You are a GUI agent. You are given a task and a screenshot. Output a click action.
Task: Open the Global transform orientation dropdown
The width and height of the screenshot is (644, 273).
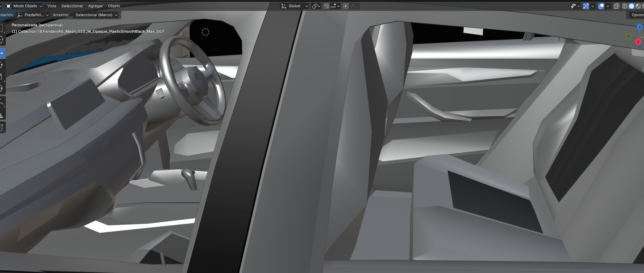click(x=294, y=6)
